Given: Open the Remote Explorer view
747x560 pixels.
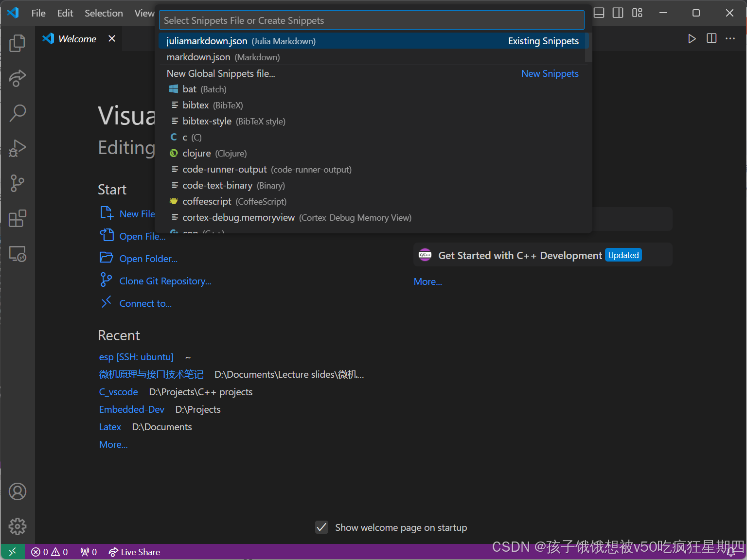Looking at the screenshot, I should click(x=18, y=253).
